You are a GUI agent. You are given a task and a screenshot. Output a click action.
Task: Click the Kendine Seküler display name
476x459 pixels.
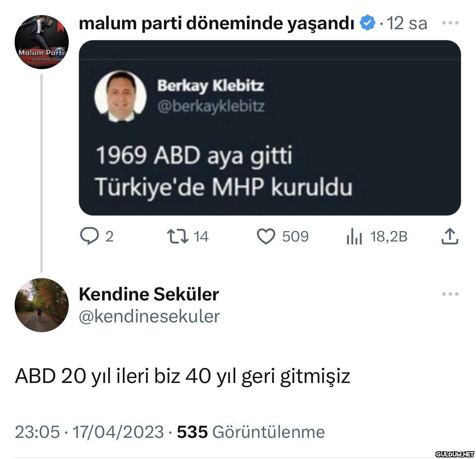(149, 294)
